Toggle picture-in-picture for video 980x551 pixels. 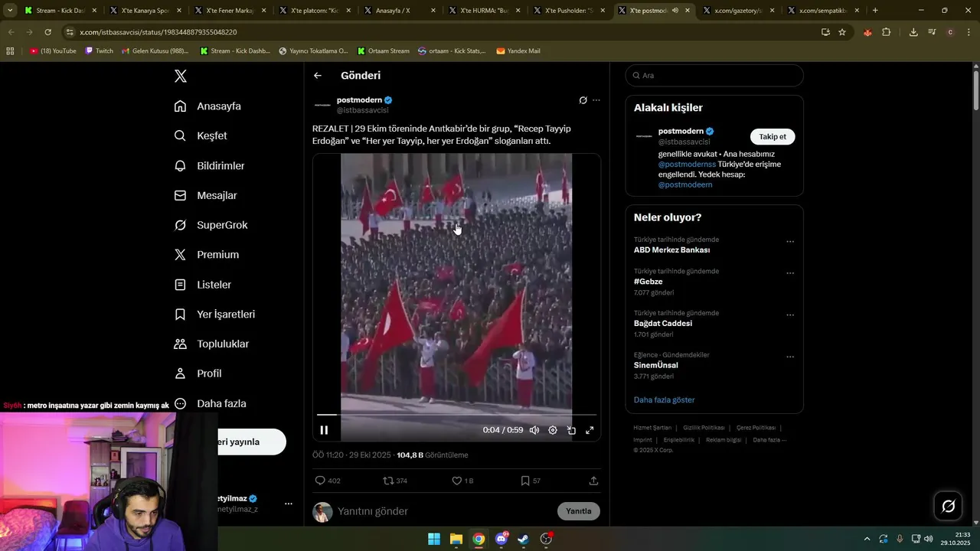pyautogui.click(x=571, y=430)
